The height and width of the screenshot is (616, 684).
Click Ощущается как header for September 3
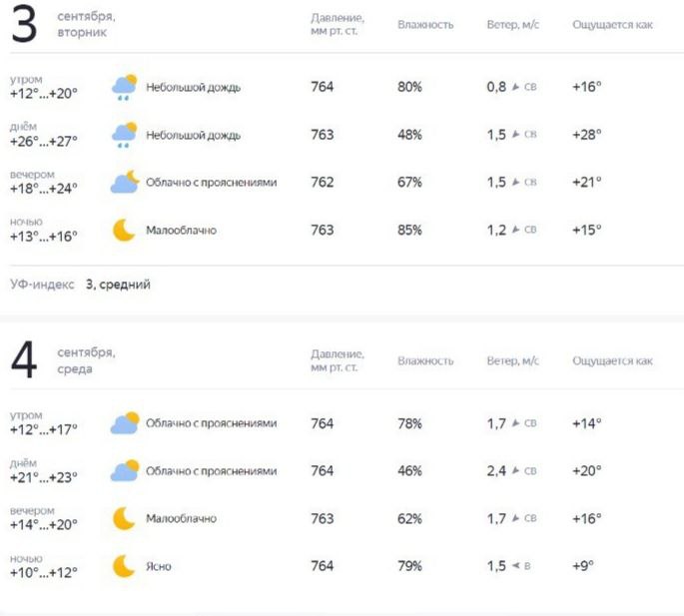coord(612,25)
